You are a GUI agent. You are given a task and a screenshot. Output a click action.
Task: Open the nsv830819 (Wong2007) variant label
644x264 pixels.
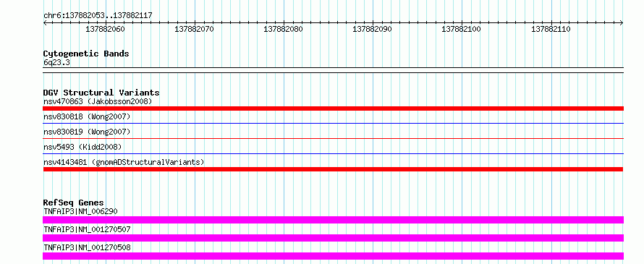coord(87,132)
